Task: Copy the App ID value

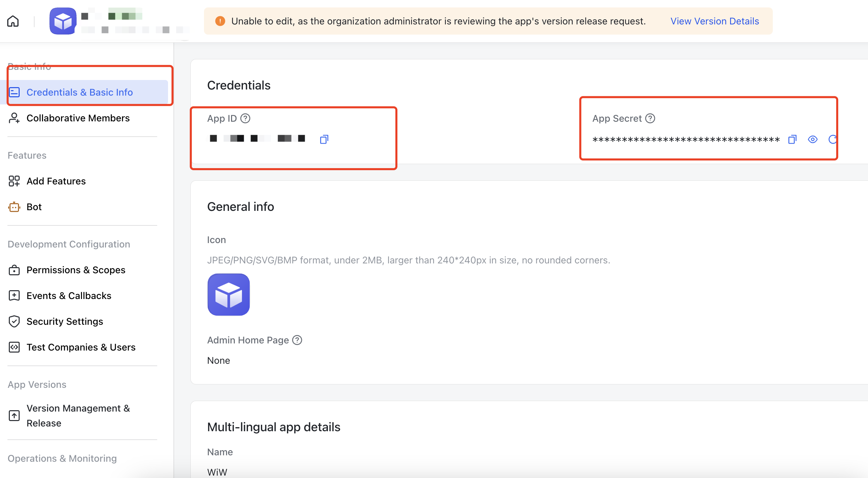Action: 324,139
